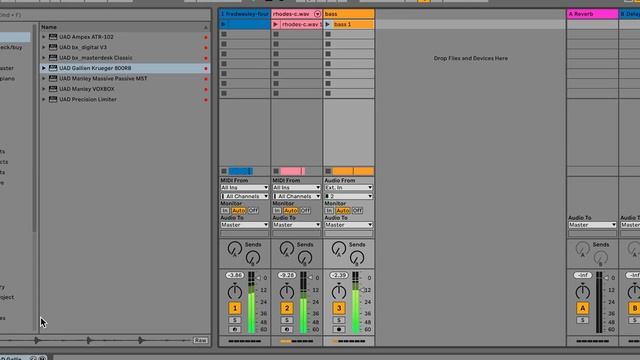Image resolution: width=640 pixels, height=360 pixels.
Task: Click the pan knob on track 2
Action: [287, 291]
